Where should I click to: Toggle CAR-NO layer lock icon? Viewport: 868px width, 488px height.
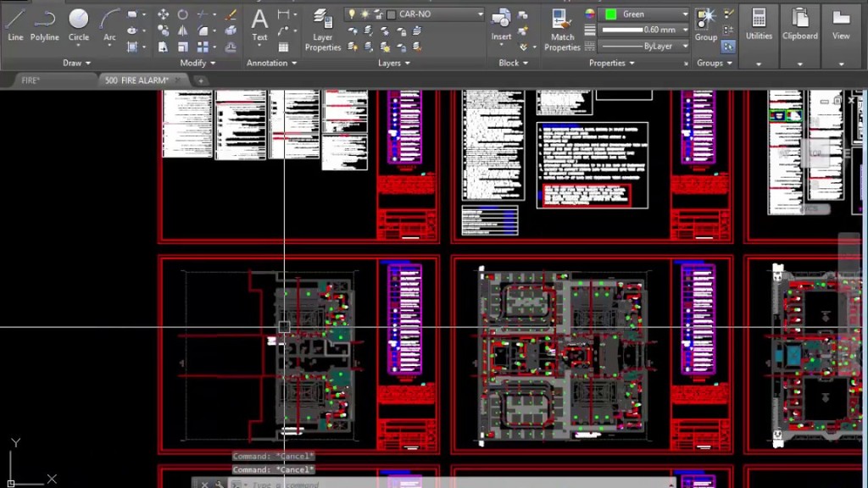point(379,14)
